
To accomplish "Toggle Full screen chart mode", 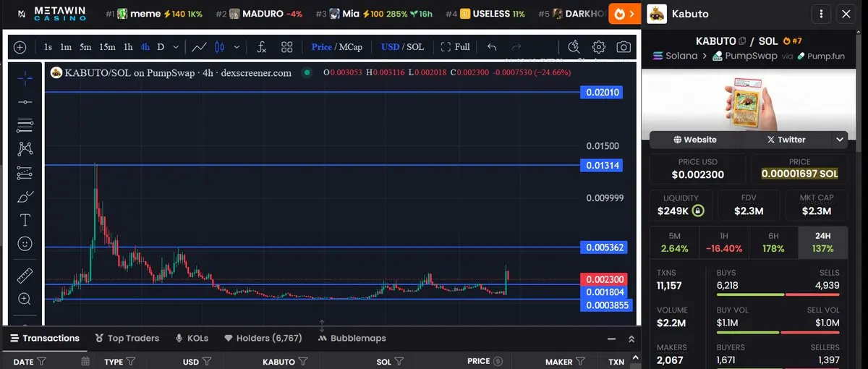I will [456, 47].
